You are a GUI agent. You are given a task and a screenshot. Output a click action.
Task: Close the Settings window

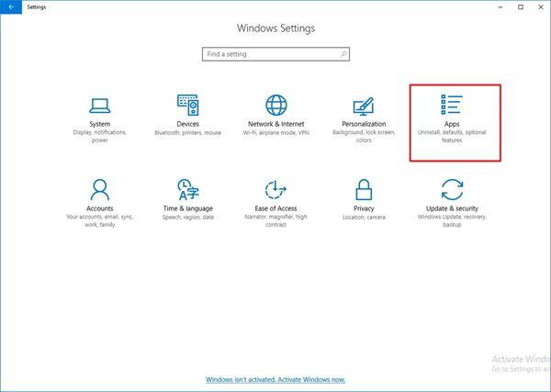(542, 6)
